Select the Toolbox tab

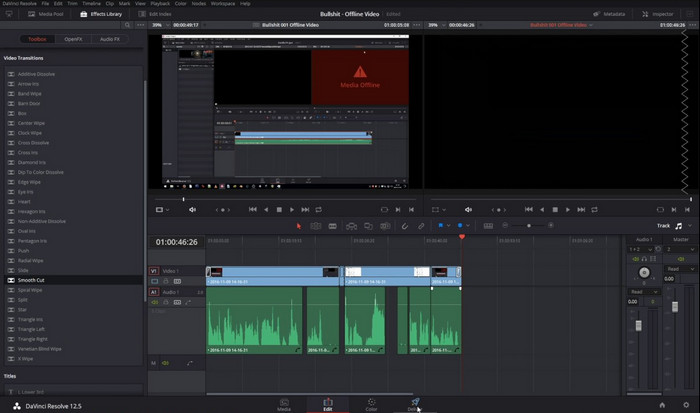[x=37, y=39]
